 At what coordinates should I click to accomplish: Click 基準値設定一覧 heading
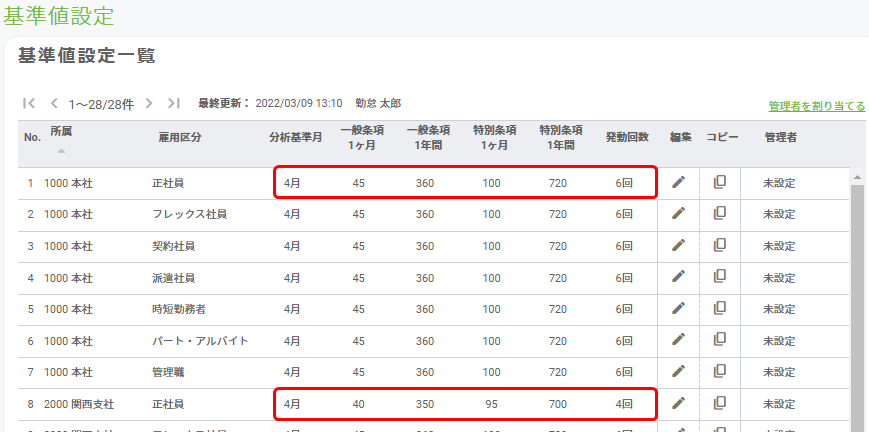click(86, 55)
